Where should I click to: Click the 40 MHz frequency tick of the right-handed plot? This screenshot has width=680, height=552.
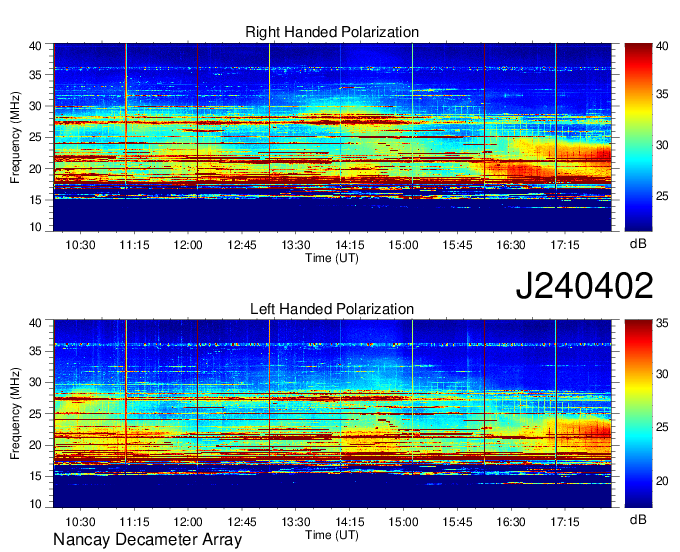click(x=36, y=46)
